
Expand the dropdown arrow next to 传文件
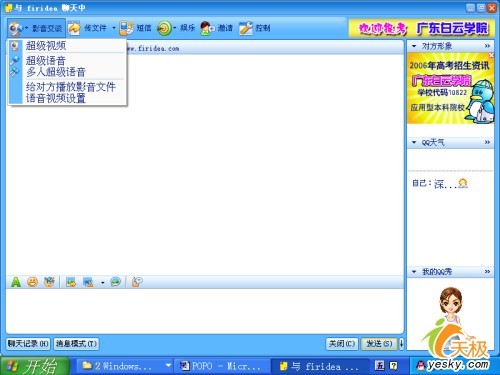click(114, 28)
